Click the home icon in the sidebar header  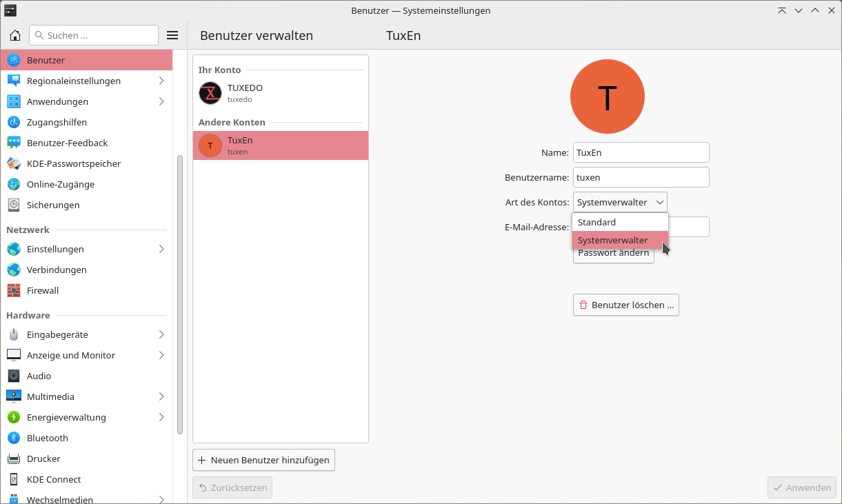point(15,35)
